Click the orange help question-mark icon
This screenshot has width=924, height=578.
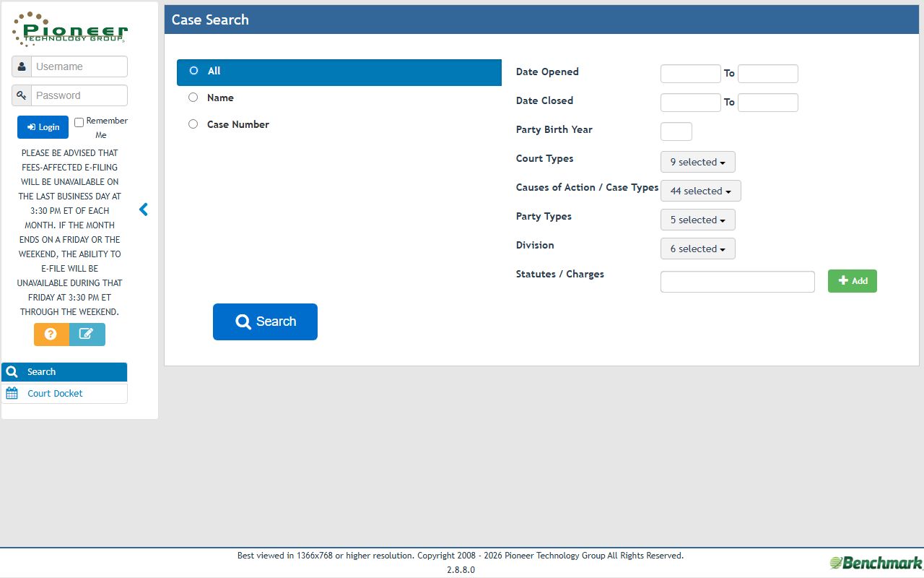point(51,334)
